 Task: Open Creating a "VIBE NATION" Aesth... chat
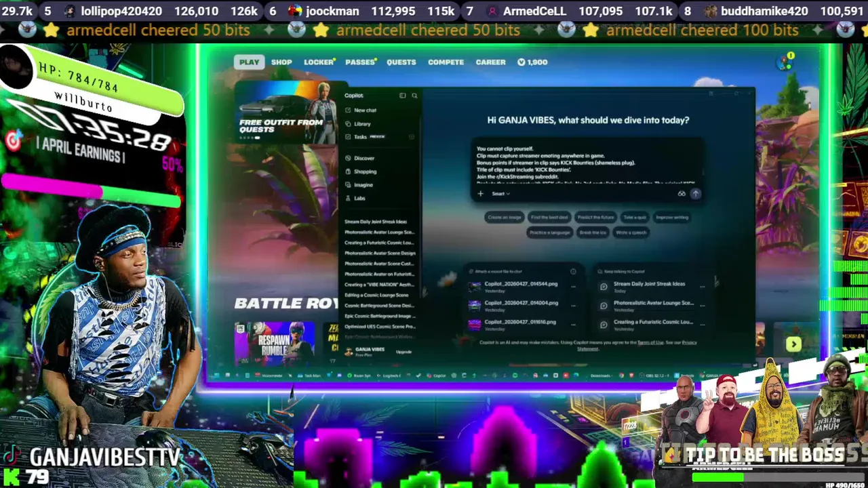point(379,285)
